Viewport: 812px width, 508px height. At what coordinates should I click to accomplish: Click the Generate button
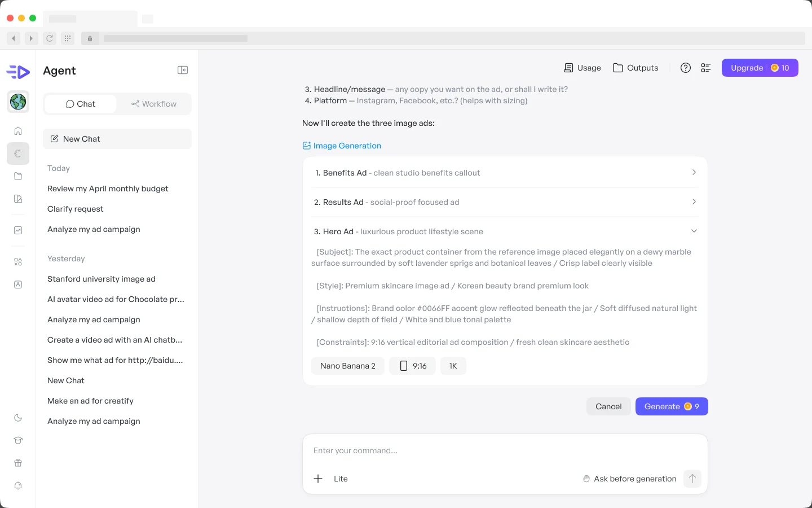pyautogui.click(x=672, y=406)
